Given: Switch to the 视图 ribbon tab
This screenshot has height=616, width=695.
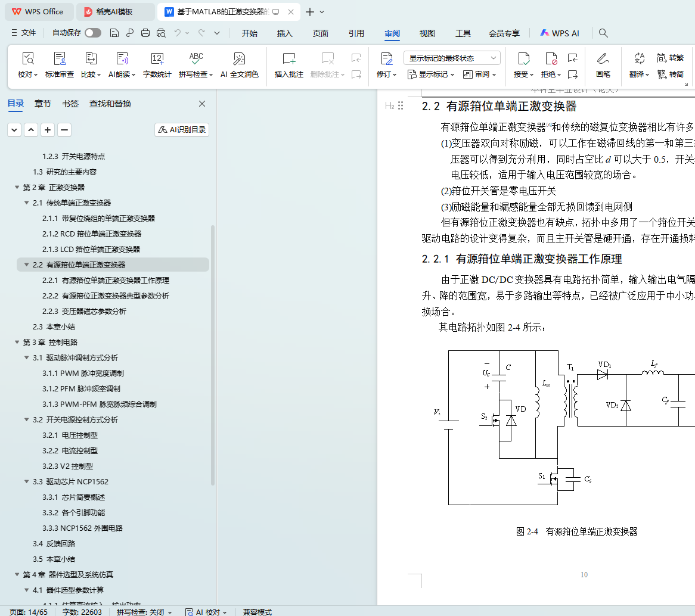Looking at the screenshot, I should (427, 33).
